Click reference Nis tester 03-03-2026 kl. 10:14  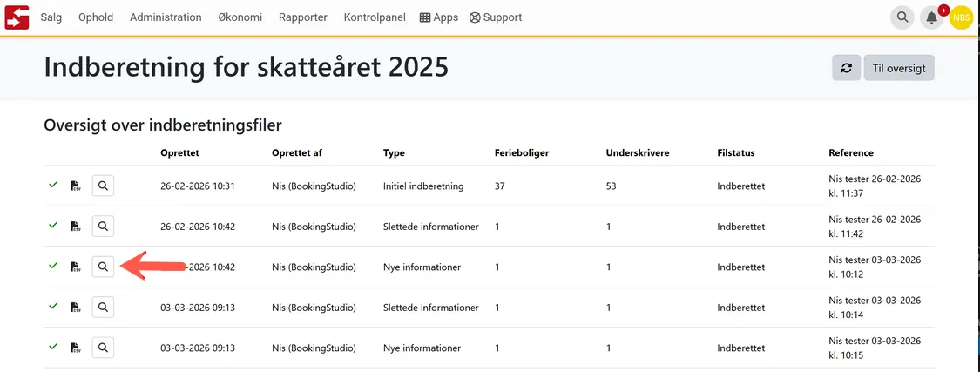[875, 308]
